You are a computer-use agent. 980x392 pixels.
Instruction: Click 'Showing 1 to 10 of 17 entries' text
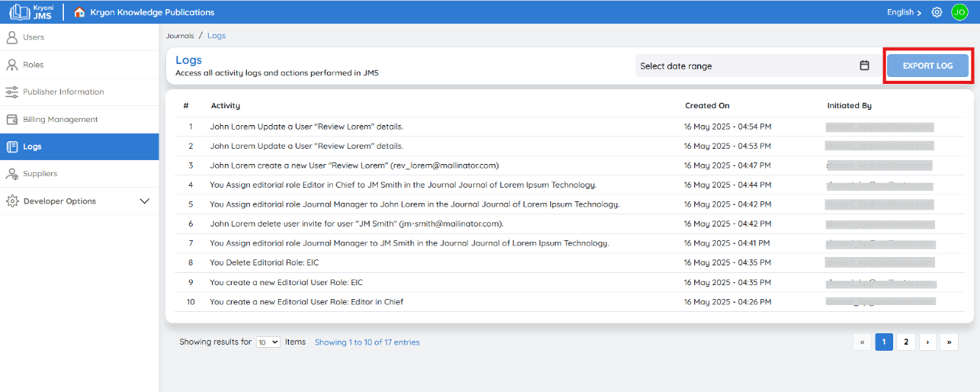[x=367, y=342]
